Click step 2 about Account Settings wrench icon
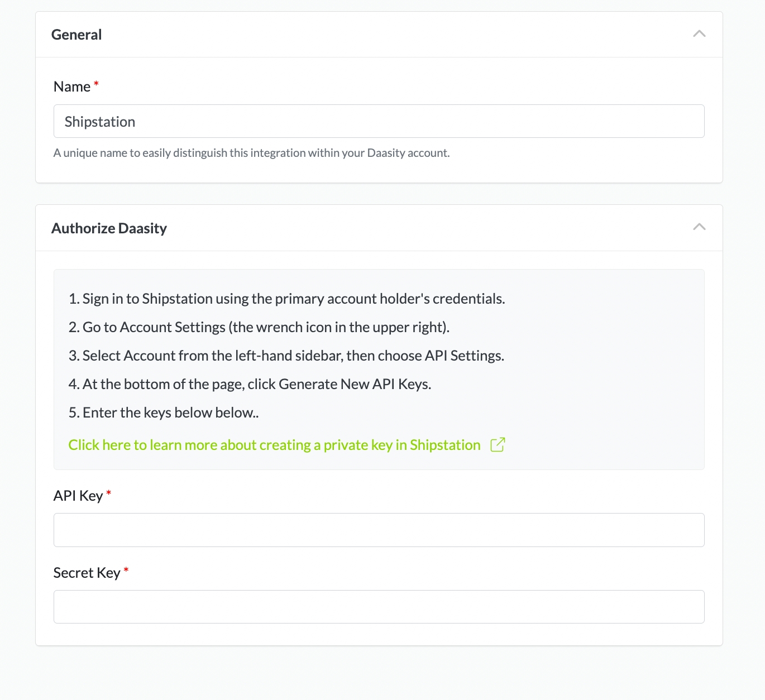The width and height of the screenshot is (765, 700). tap(259, 327)
